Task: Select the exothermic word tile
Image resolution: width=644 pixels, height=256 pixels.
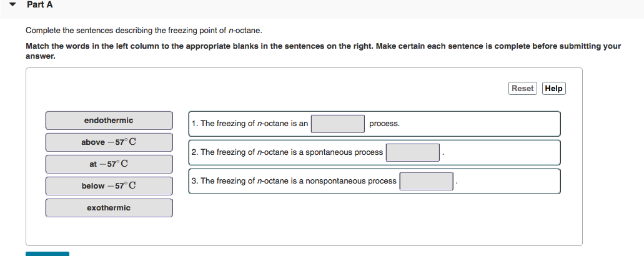Action: click(109, 208)
